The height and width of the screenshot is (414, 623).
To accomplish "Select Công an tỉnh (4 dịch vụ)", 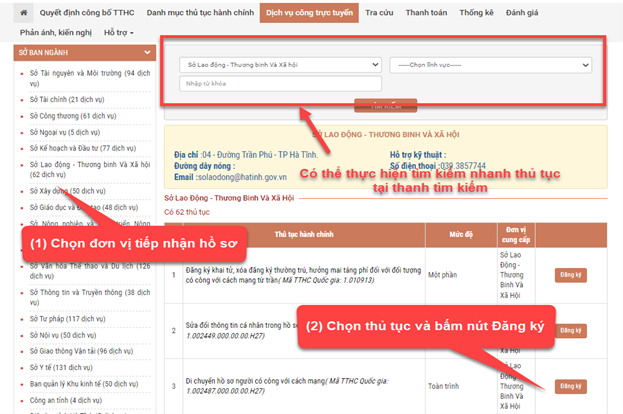I will pos(66,400).
